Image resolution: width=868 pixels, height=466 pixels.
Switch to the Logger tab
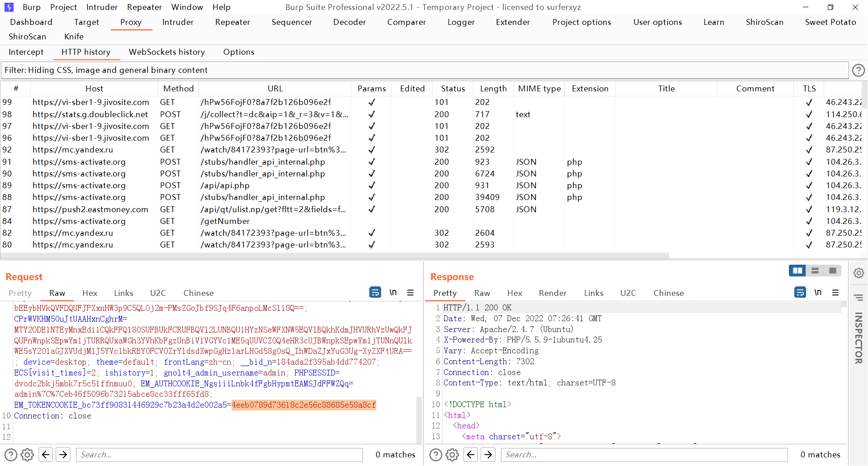461,22
